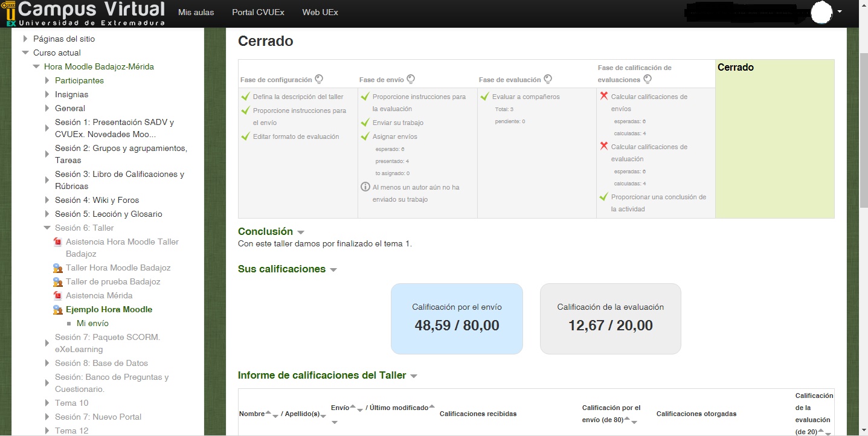Open Sesión 4: Wiki y Foros

point(97,200)
